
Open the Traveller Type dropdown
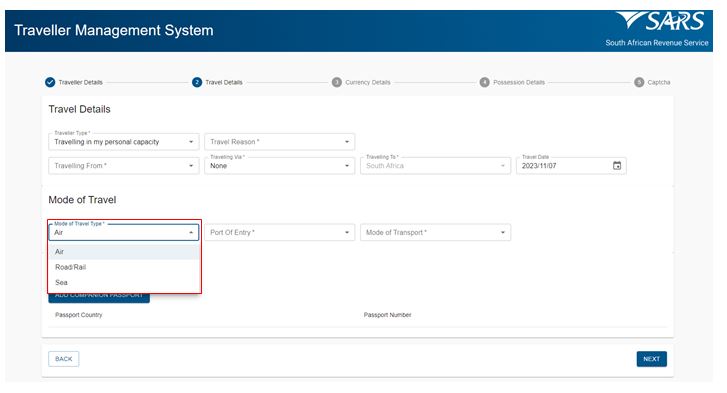pyautogui.click(x=124, y=141)
